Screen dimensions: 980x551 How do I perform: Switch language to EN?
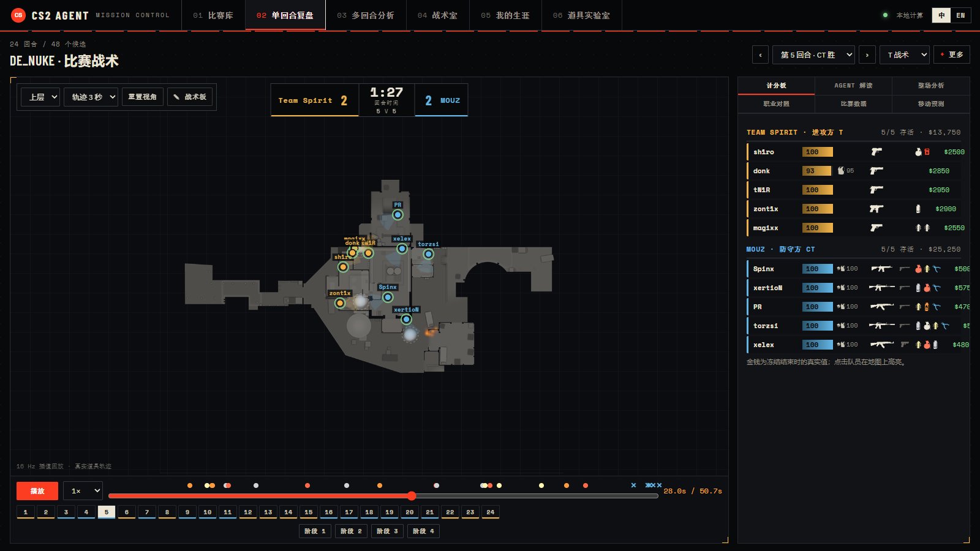pyautogui.click(x=960, y=15)
